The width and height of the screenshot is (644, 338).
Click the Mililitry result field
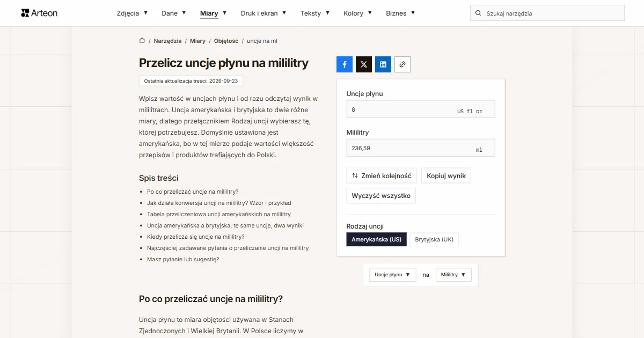(x=421, y=148)
